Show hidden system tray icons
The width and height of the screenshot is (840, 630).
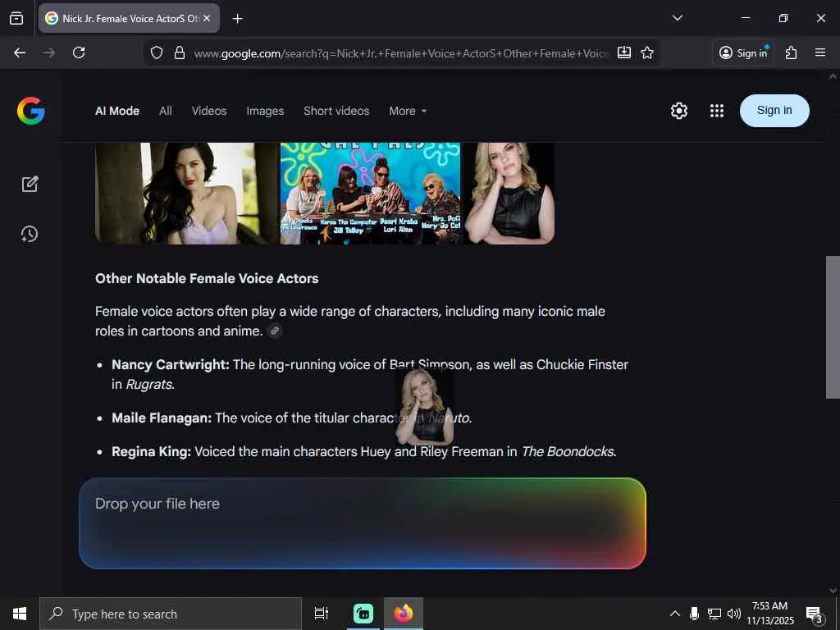[x=675, y=614]
